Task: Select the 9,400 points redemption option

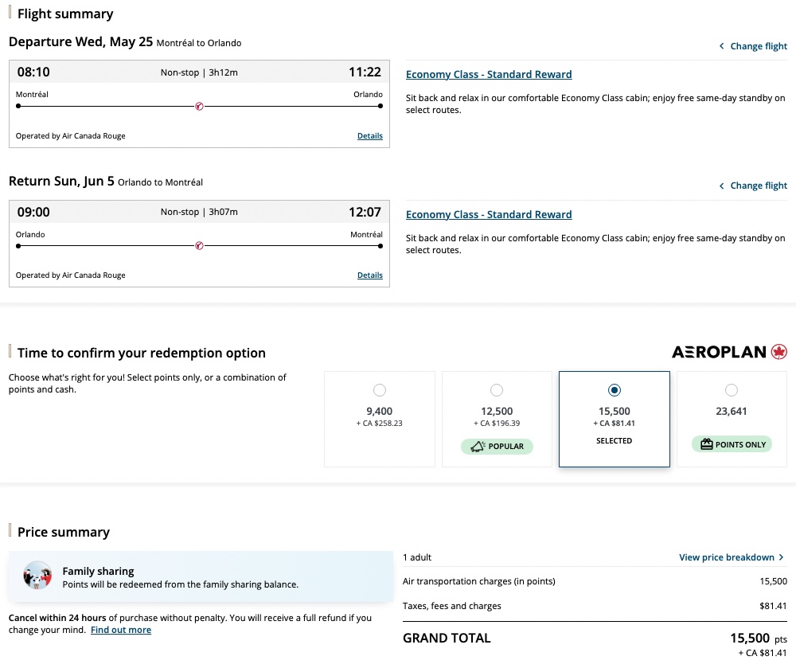Action: click(x=380, y=390)
